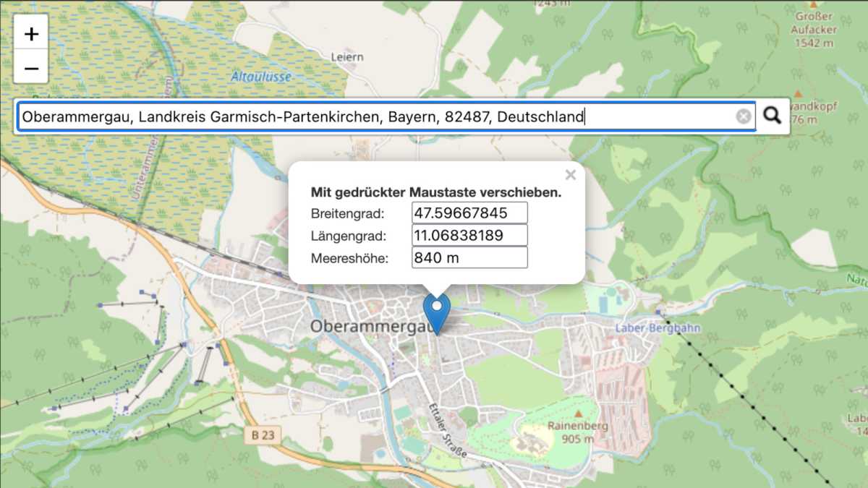Click the zoom in plus button

pos(31,33)
